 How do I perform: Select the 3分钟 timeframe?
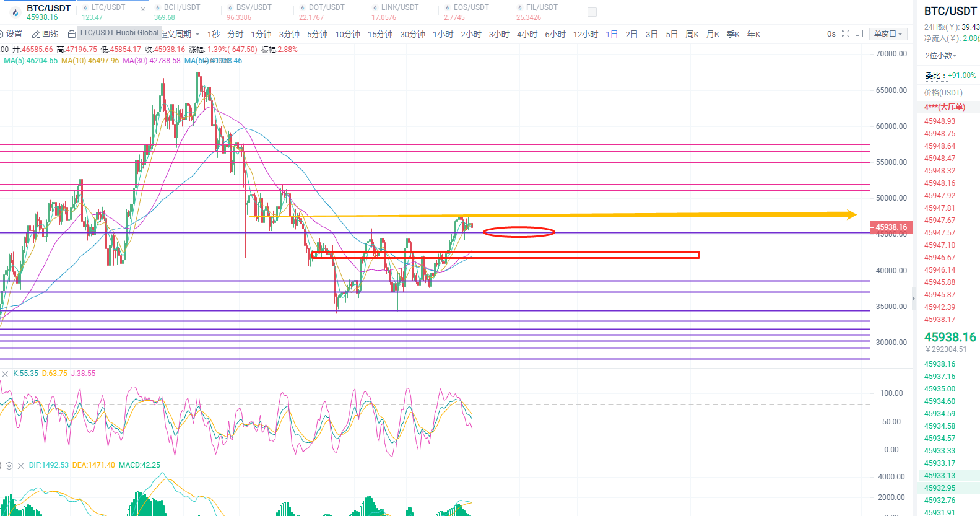289,34
